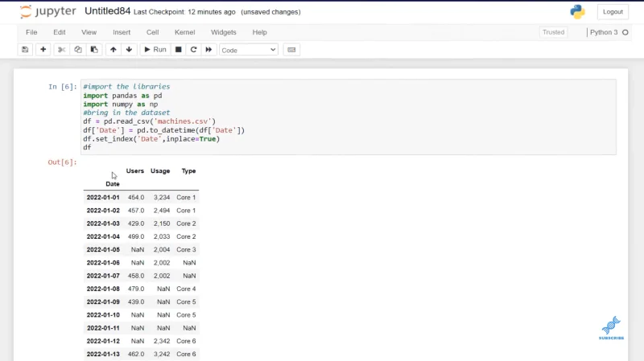644x361 pixels.
Task: Click the 'machines.csv' string in code
Action: click(183, 121)
